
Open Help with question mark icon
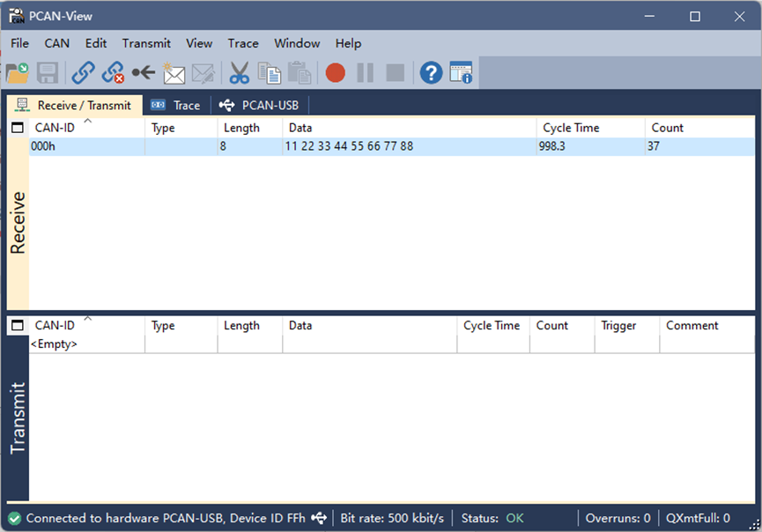click(x=431, y=73)
